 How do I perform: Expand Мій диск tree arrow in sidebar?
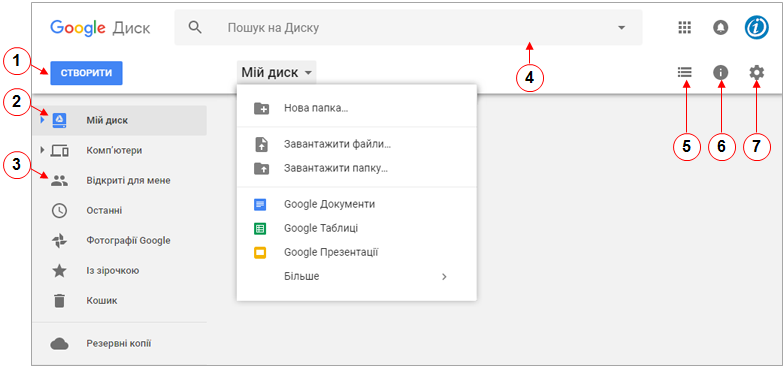tap(42, 120)
